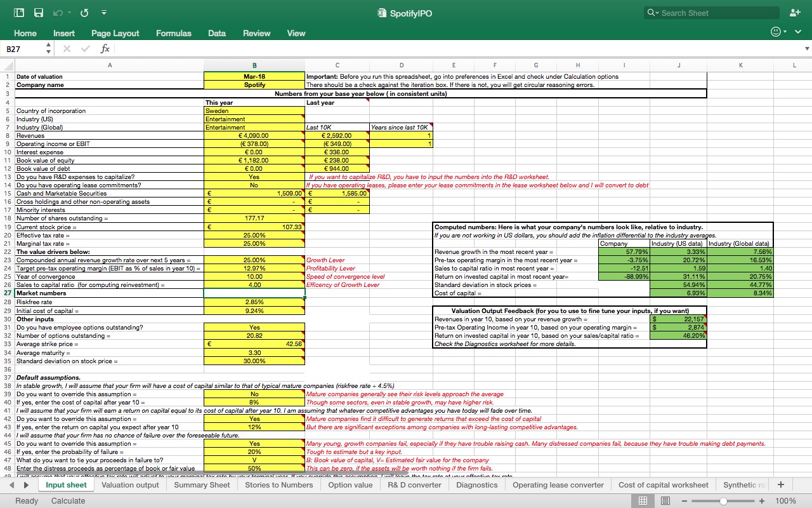Open the Home ribbon tab

pos(25,33)
